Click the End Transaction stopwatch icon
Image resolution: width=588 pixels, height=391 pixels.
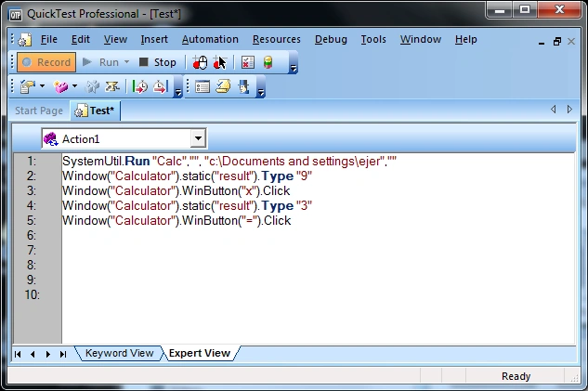[160, 87]
